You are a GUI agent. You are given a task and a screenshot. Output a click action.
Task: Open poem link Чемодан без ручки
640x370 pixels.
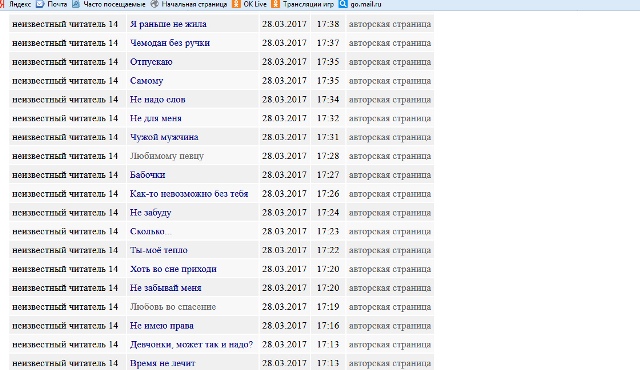click(x=170, y=43)
